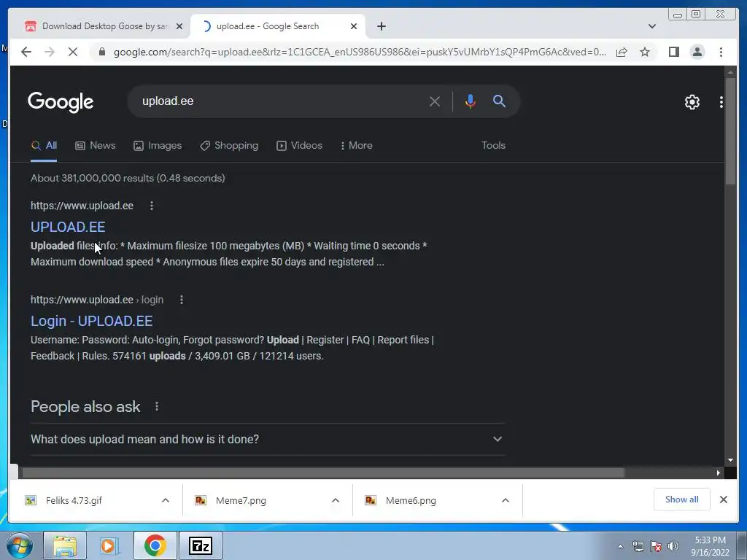Image resolution: width=747 pixels, height=560 pixels.
Task: Click the About 381,000,000 results text
Action: [x=128, y=178]
